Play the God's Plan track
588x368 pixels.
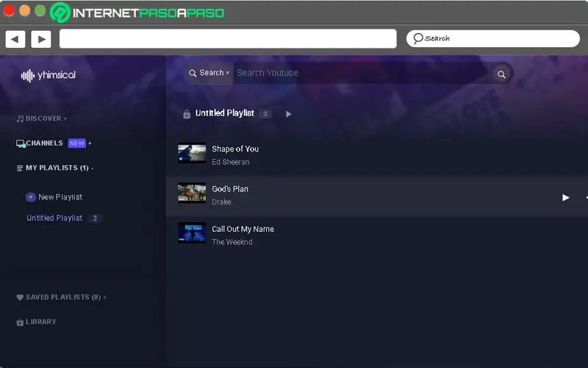click(x=565, y=197)
